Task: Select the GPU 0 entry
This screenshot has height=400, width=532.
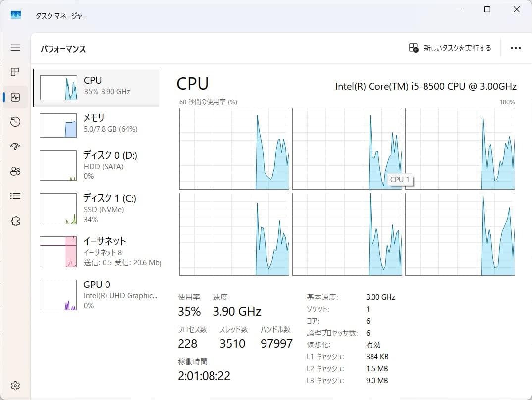Action: pyautogui.click(x=96, y=294)
